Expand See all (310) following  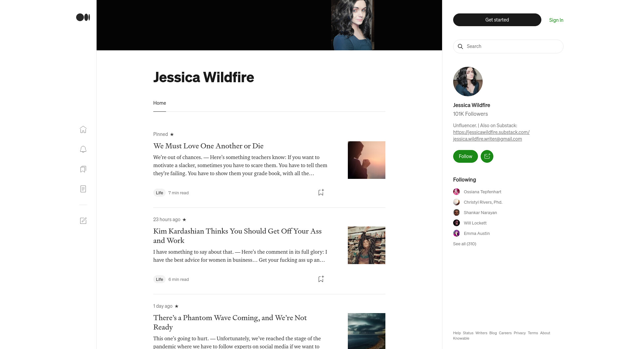(x=465, y=244)
